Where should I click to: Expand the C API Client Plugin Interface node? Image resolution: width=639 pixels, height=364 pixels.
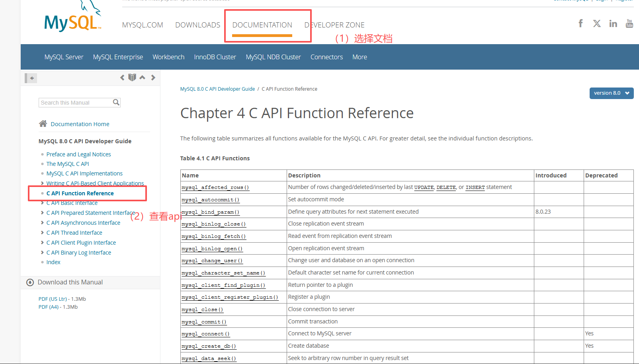[43, 243]
